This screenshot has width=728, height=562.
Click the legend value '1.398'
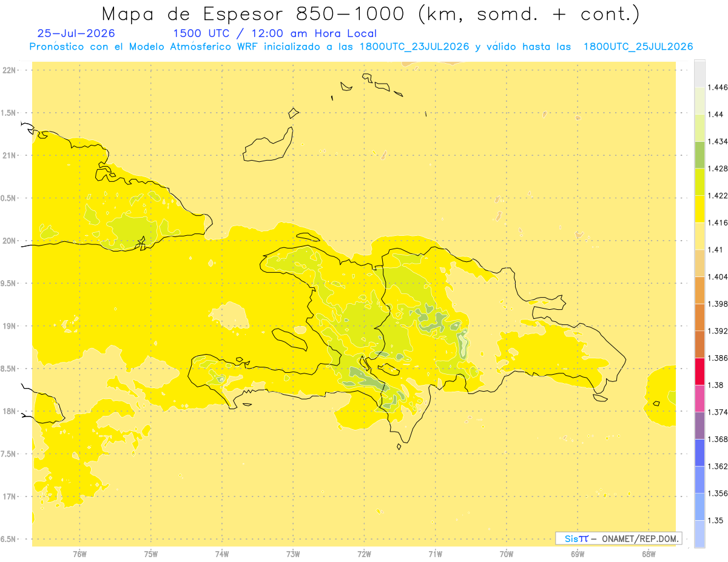[719, 304]
